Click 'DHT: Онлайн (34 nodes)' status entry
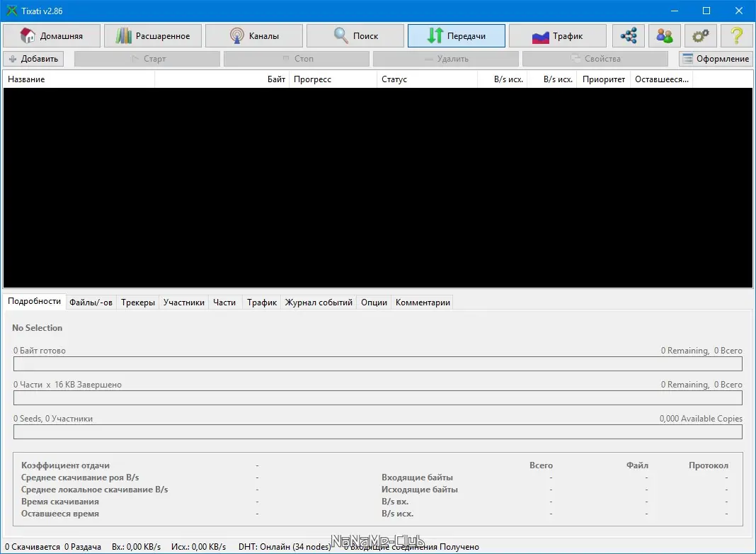Viewport: 756px width, 554px height. [x=285, y=547]
